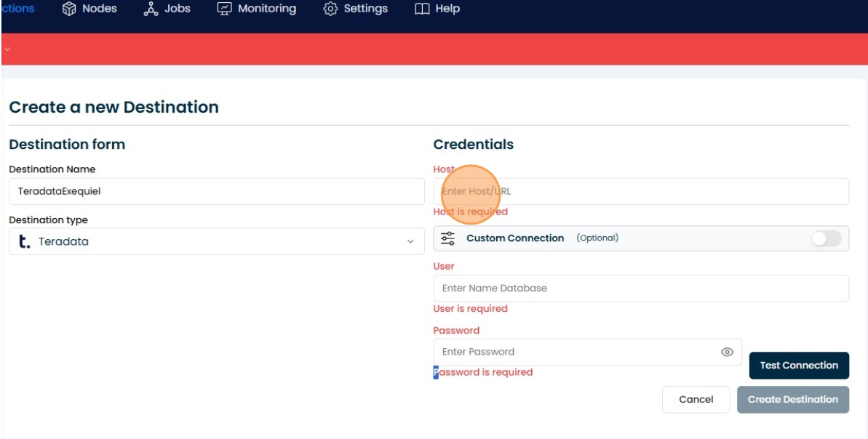Click the Custom Connection sliders icon
868x439 pixels.
[x=448, y=238]
